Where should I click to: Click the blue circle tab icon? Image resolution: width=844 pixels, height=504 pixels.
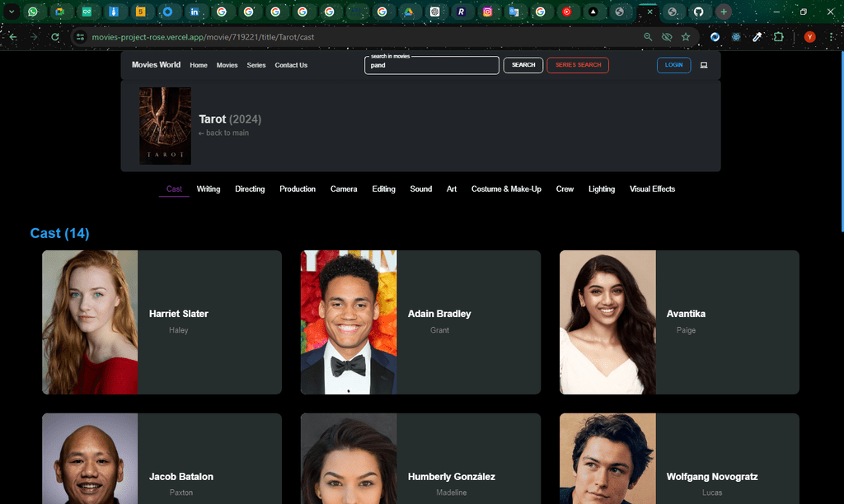[x=167, y=12]
